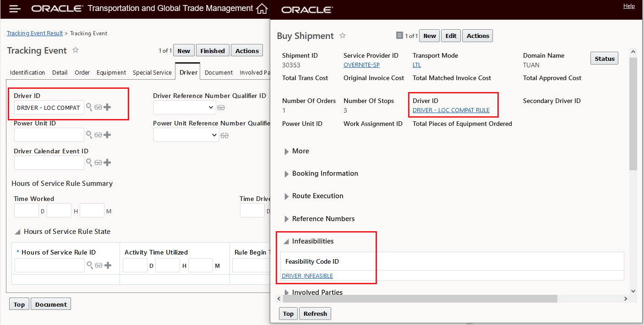Click New button in Tracking Event
This screenshot has width=644, height=325.
(184, 51)
